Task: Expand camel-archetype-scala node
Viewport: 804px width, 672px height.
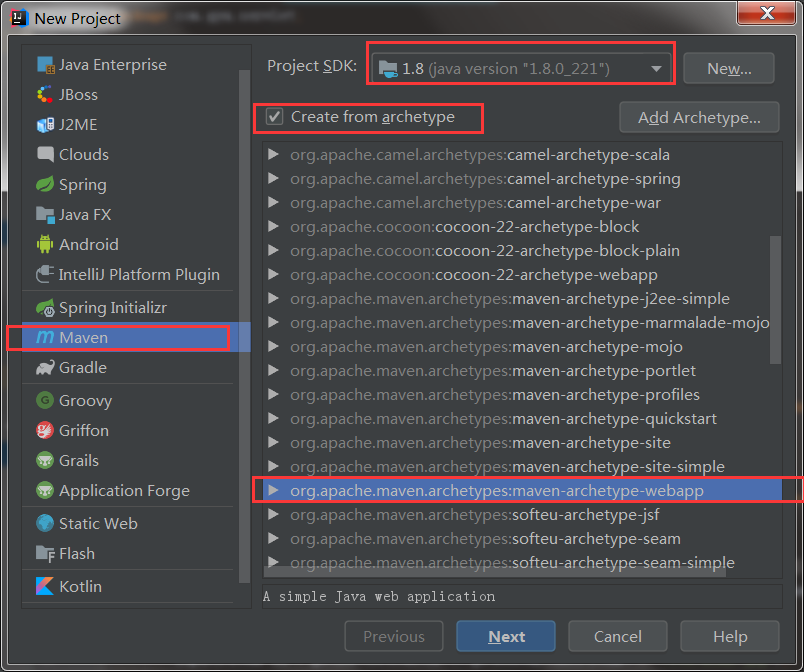Action: pyautogui.click(x=273, y=154)
